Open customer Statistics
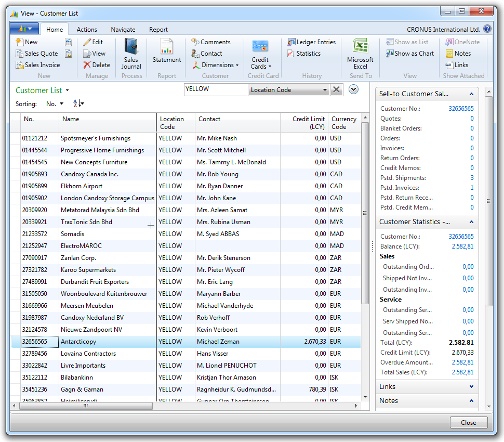The image size is (504, 442). tap(303, 54)
